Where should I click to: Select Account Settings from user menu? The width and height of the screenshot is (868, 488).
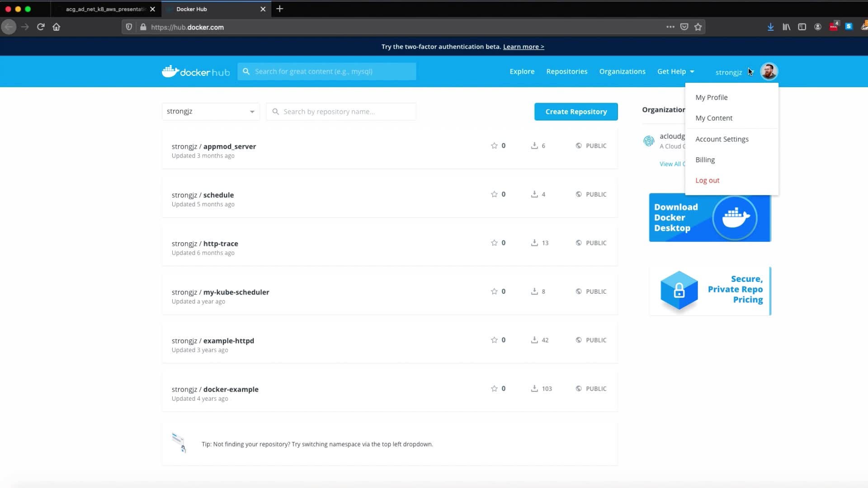tap(722, 139)
